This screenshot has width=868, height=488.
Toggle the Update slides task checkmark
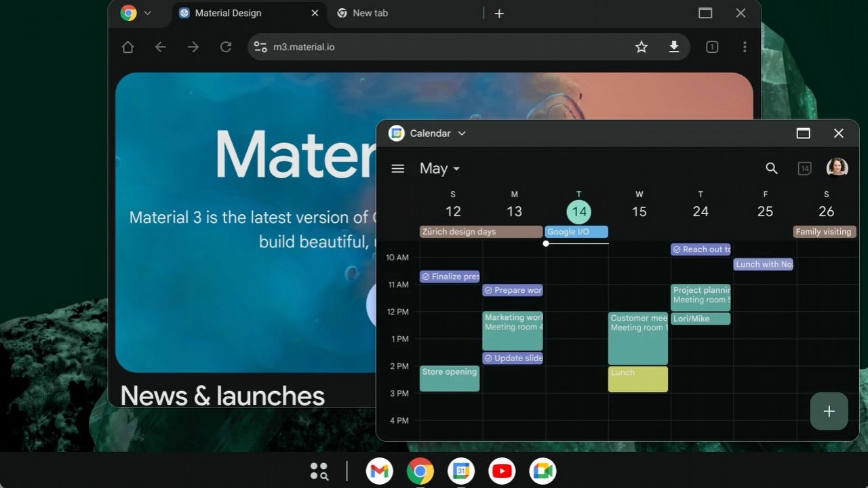[488, 358]
